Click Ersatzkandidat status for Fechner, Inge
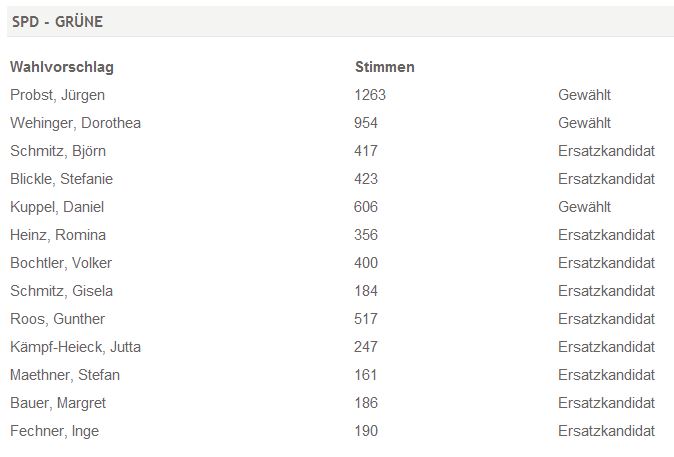This screenshot has width=674, height=457. [606, 431]
